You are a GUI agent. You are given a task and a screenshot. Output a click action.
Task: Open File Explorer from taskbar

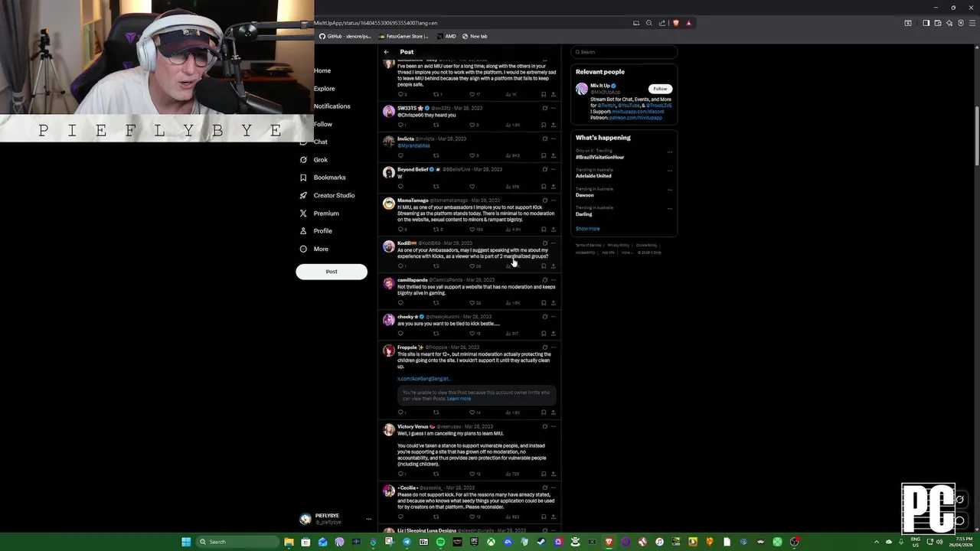coord(289,542)
